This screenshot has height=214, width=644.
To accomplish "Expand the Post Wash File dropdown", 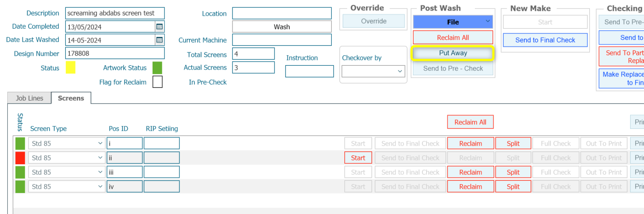I will pyautogui.click(x=453, y=22).
